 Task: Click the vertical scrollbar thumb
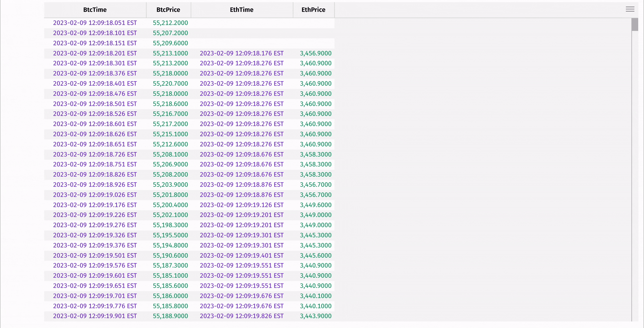635,24
